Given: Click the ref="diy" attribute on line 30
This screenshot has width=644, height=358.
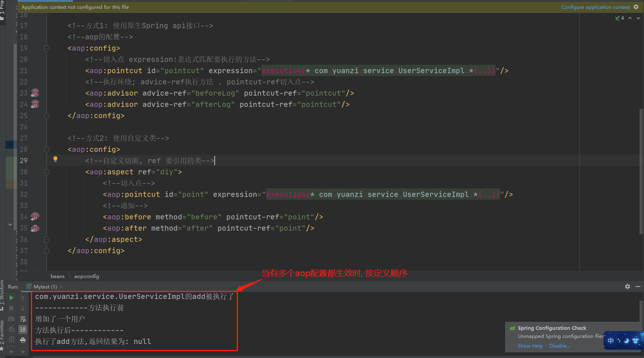Looking at the screenshot, I should tap(157, 172).
